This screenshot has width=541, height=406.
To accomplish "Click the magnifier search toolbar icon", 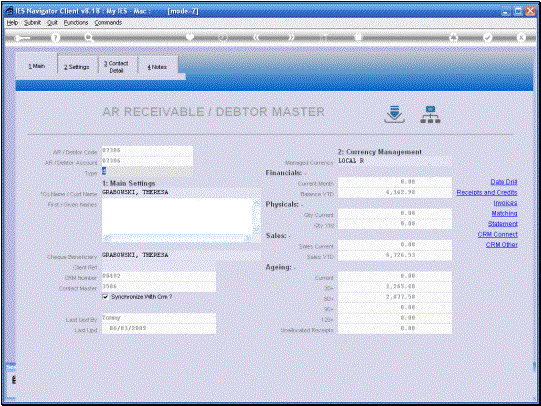I will [x=89, y=38].
